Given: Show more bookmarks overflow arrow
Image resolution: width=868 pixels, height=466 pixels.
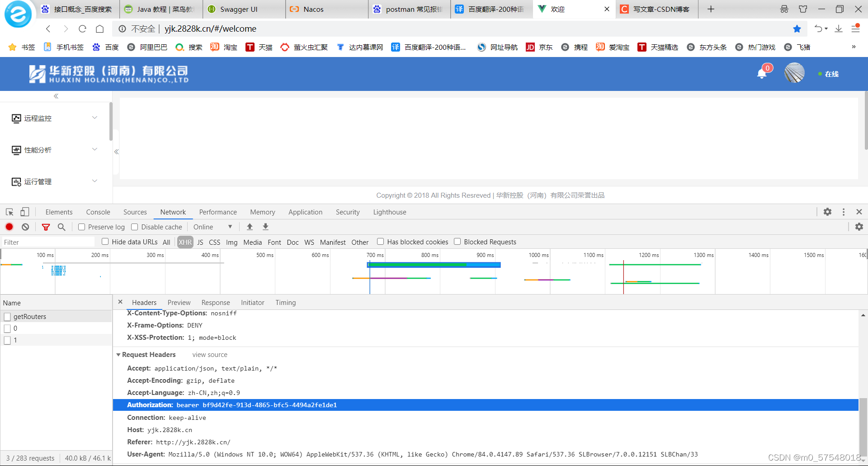Looking at the screenshot, I should click(854, 47).
